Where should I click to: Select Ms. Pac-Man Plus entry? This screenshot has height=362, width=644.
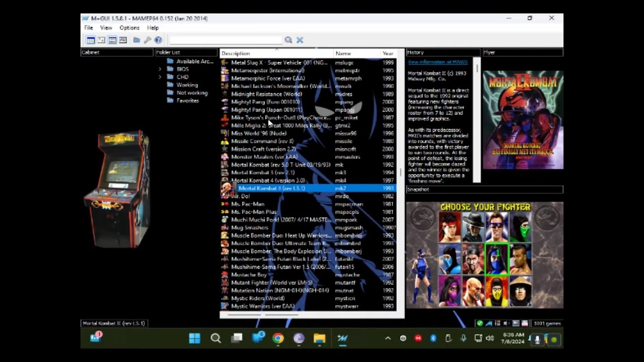click(x=308, y=212)
